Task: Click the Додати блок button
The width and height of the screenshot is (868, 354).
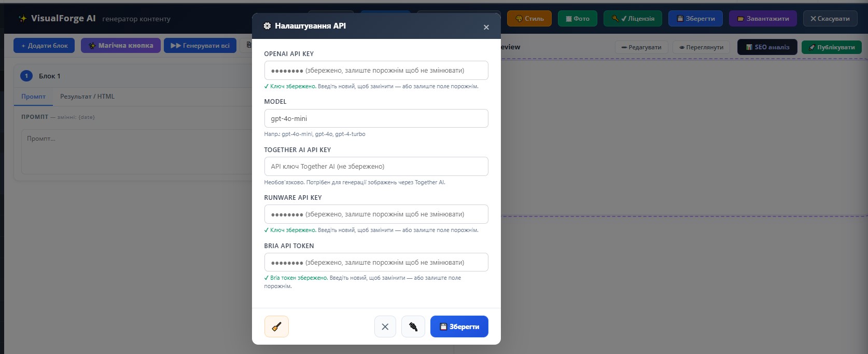Action: (x=44, y=46)
